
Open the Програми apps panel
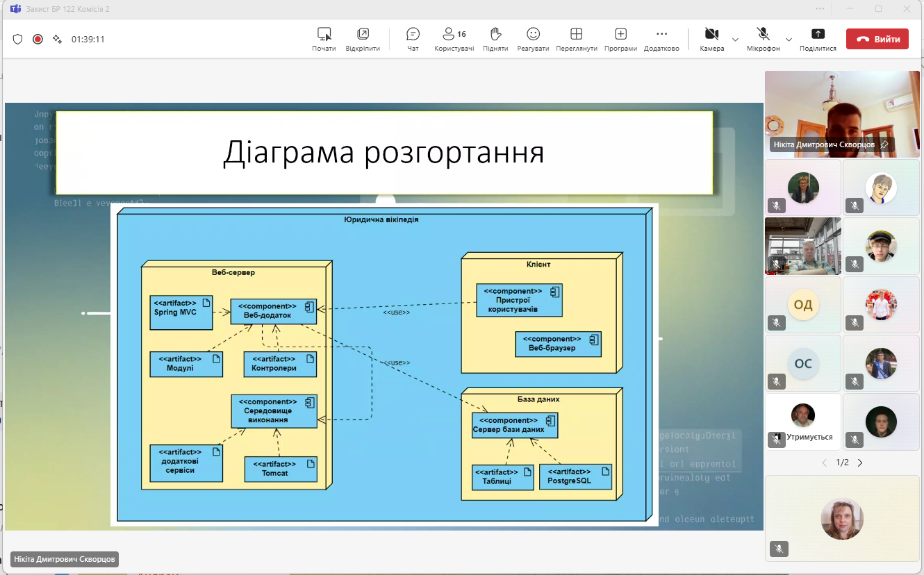click(x=620, y=39)
